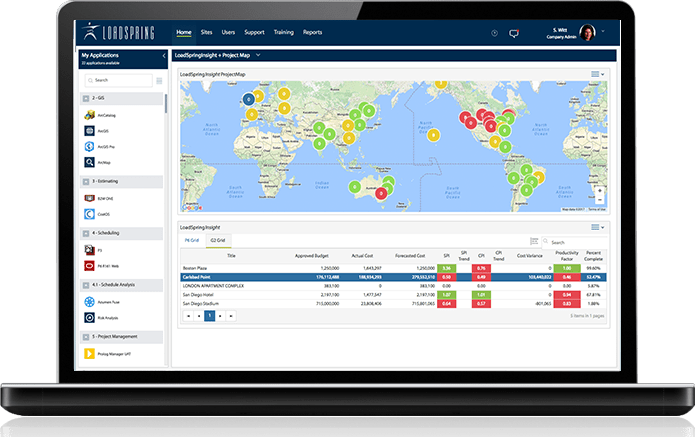
Task: Collapse the 3 - Estimating category
Action: click(x=86, y=182)
